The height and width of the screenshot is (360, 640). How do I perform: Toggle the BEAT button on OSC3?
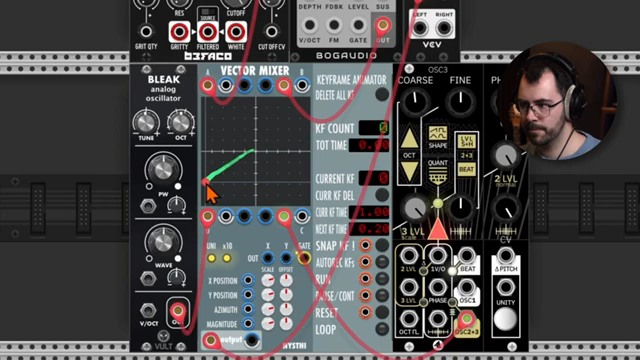tap(467, 169)
